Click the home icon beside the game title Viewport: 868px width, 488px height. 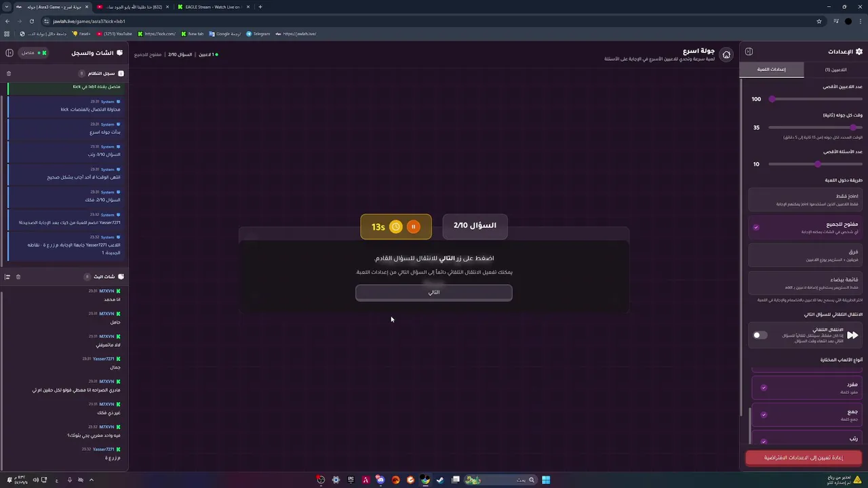pos(726,55)
